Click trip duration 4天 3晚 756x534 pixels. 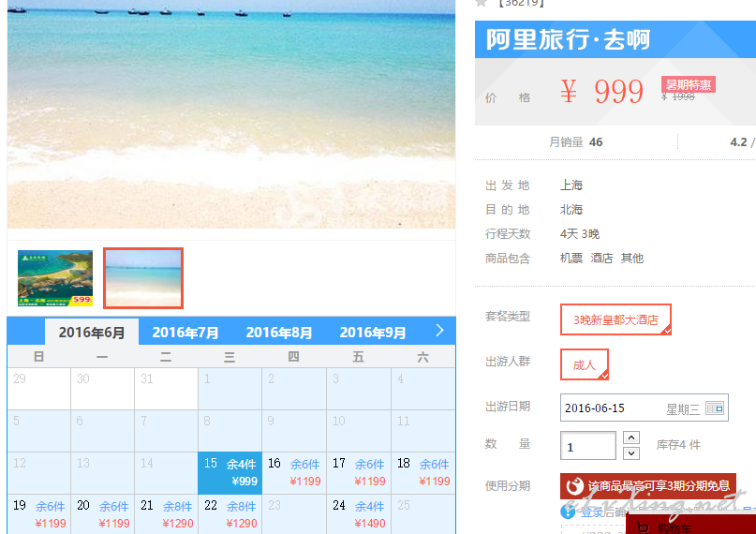(580, 234)
